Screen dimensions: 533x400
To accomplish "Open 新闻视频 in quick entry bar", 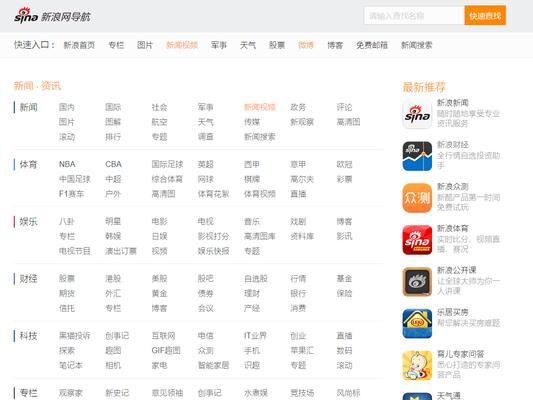I will pyautogui.click(x=182, y=45).
